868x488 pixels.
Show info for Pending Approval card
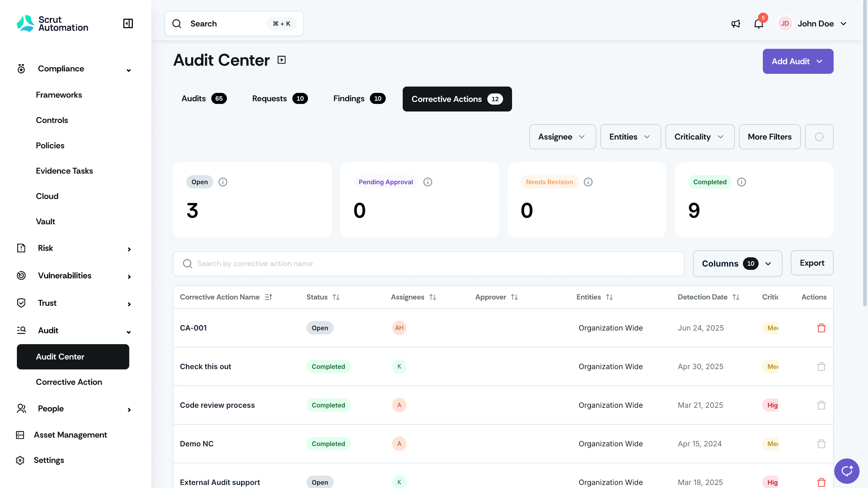(428, 182)
